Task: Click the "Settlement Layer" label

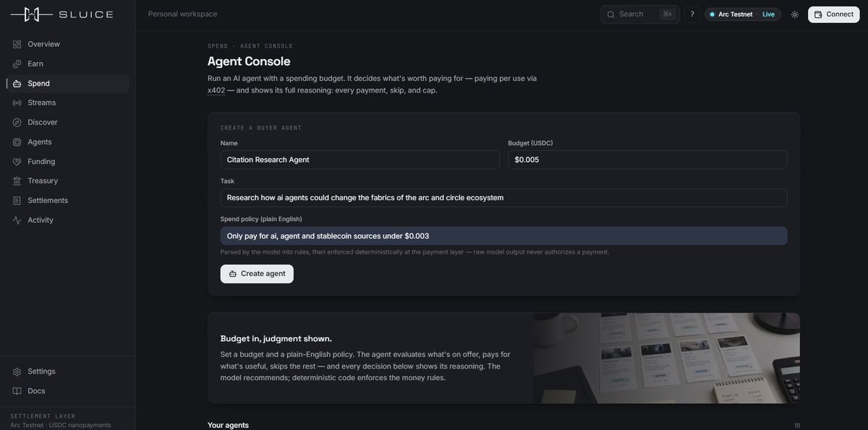Action: pos(43,416)
